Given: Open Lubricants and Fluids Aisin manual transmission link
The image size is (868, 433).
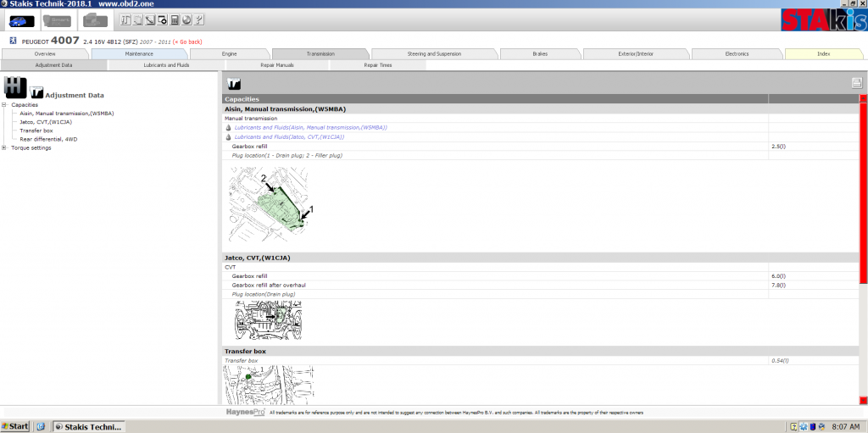Looking at the screenshot, I should click(310, 127).
